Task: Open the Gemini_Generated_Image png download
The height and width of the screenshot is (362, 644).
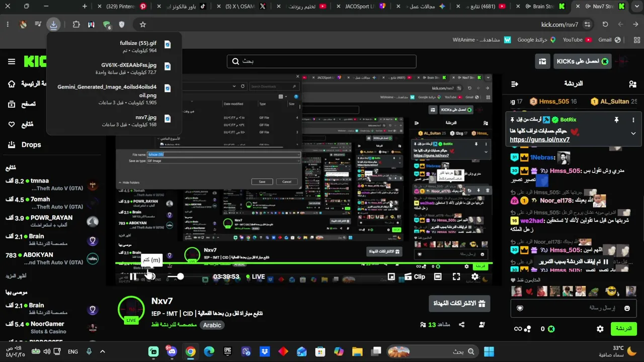Action: point(113,95)
